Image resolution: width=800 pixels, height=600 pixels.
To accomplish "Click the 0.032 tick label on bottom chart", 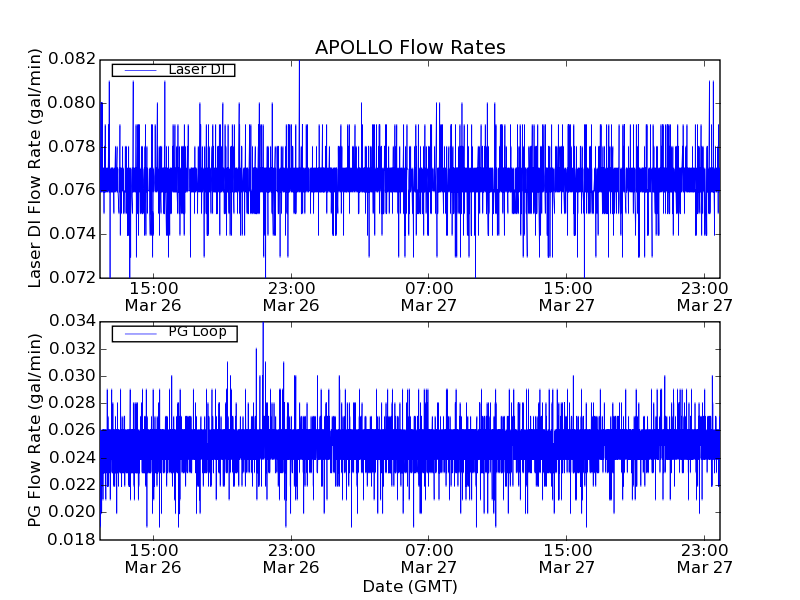I will 72,349.
